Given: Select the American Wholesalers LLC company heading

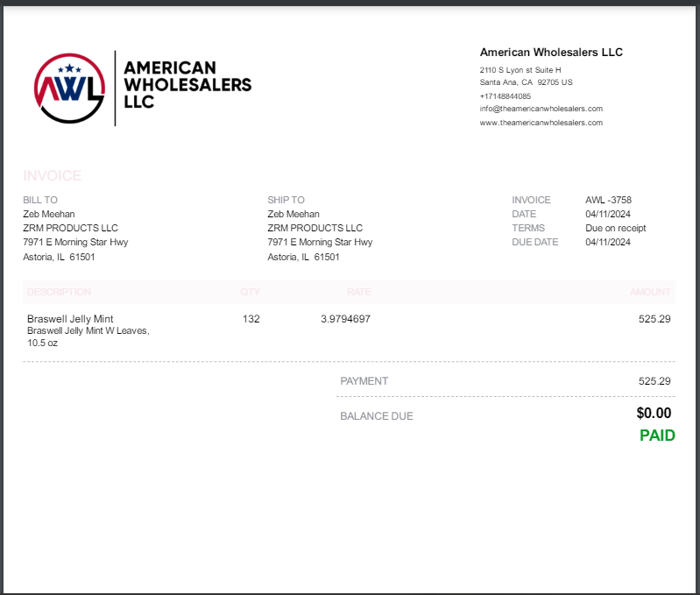Looking at the screenshot, I should 551,53.
